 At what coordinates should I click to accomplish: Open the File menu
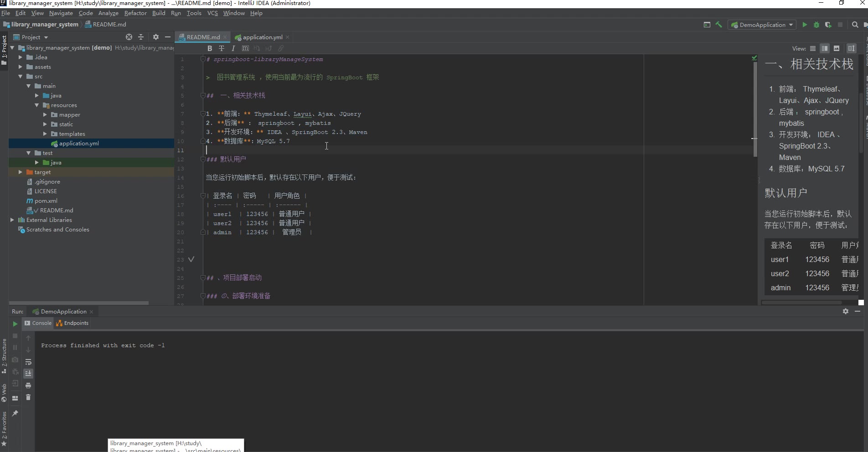pos(6,13)
